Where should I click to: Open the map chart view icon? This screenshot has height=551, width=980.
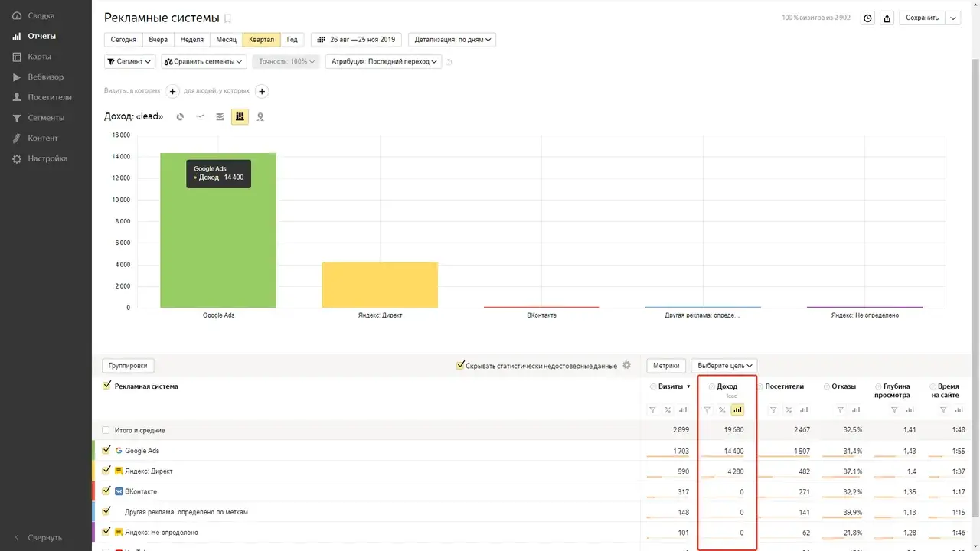[x=260, y=117]
